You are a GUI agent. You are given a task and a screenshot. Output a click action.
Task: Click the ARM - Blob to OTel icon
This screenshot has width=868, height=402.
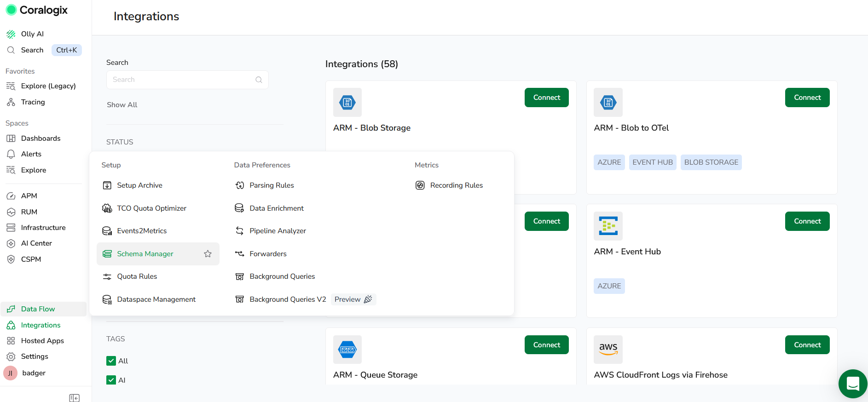pyautogui.click(x=608, y=102)
